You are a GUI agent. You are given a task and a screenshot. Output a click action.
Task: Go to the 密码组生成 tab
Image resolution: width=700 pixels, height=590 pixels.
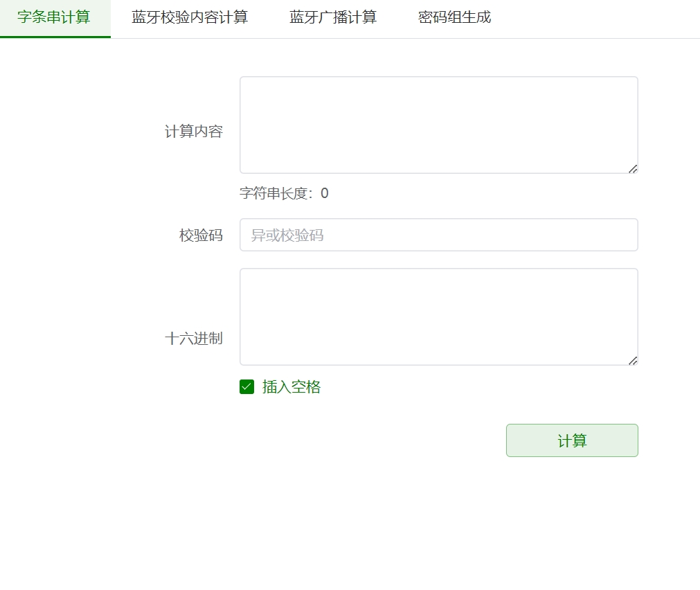coord(454,18)
